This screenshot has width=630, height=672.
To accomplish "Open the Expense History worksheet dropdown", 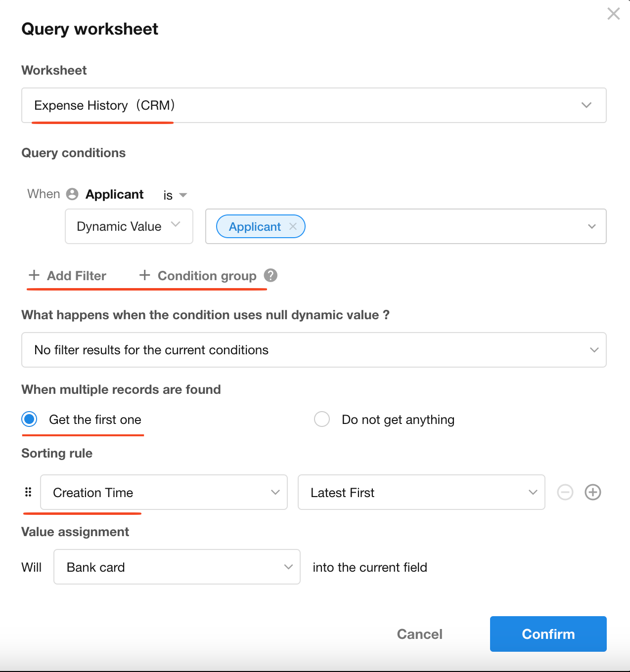I will (314, 105).
